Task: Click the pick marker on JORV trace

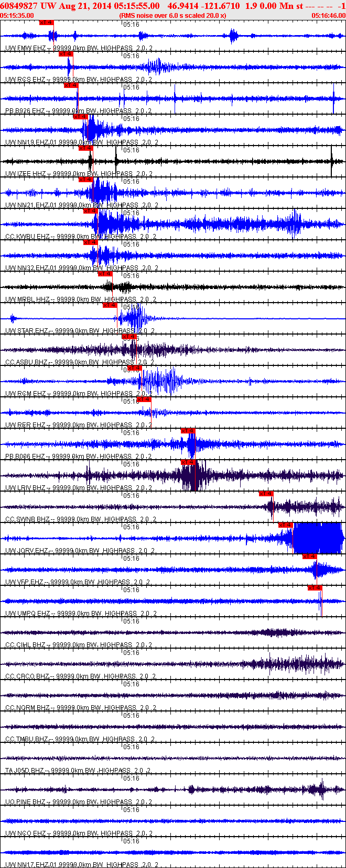Action: tap(286, 525)
